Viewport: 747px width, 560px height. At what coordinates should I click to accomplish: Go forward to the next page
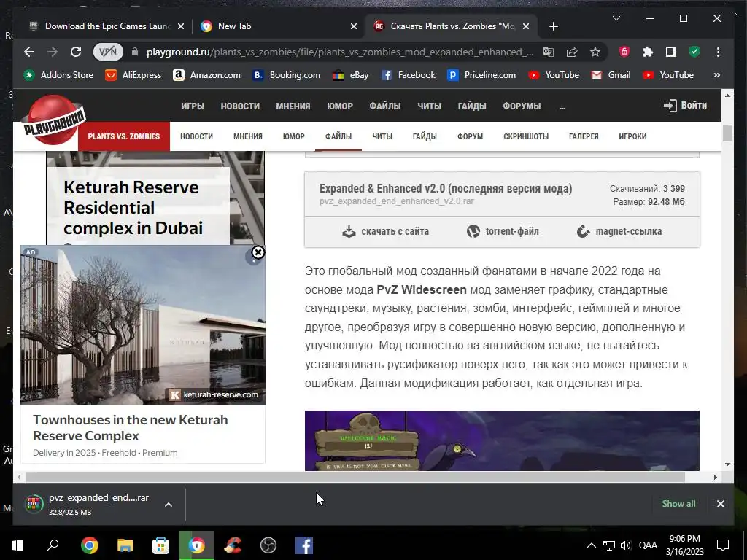[x=53, y=52]
